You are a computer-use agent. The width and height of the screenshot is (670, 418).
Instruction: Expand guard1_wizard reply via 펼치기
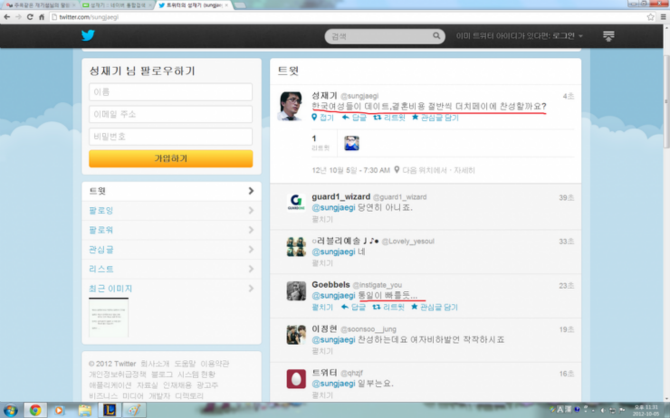[322, 219]
